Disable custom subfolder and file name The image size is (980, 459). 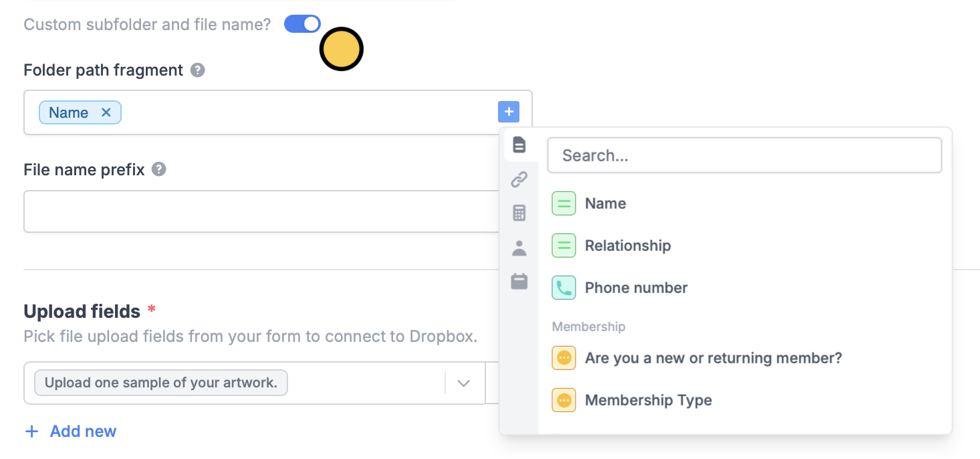coord(302,23)
